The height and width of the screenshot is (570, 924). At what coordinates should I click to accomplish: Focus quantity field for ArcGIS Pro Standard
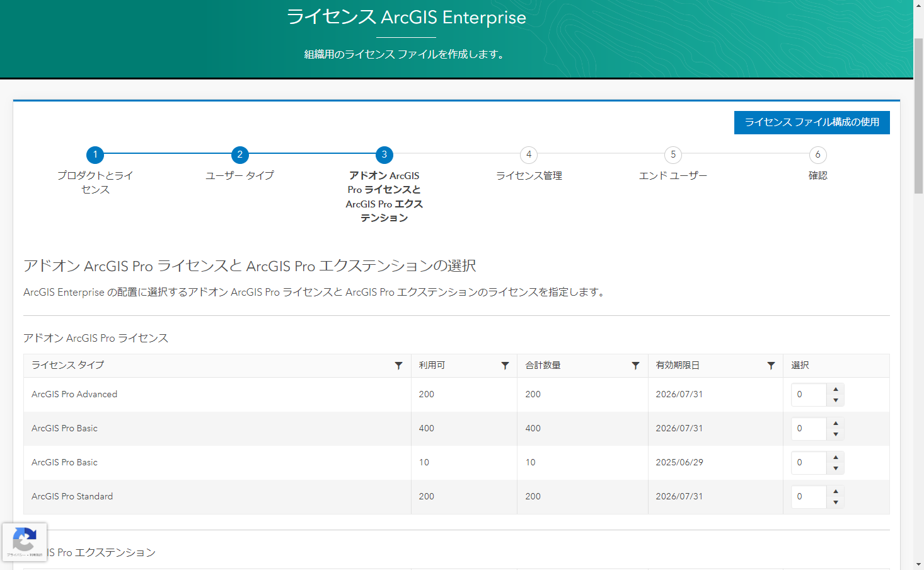pos(809,497)
